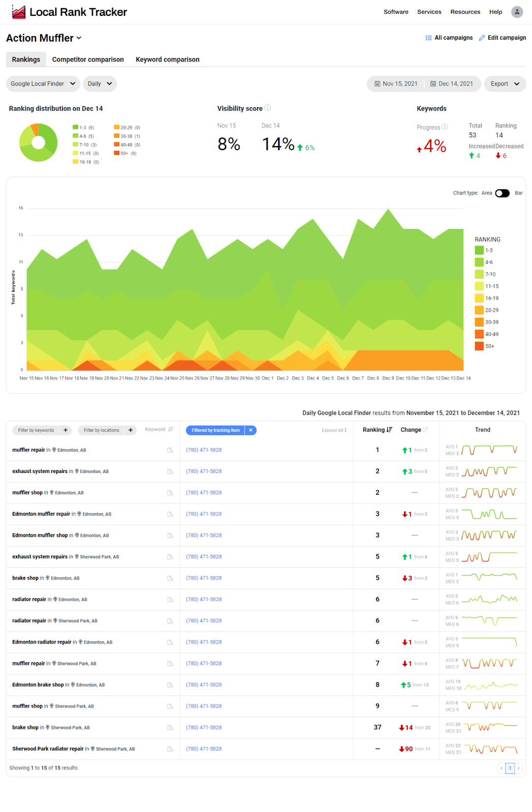
Task: Add keyword filter with plus icon
Action: pyautogui.click(x=65, y=430)
